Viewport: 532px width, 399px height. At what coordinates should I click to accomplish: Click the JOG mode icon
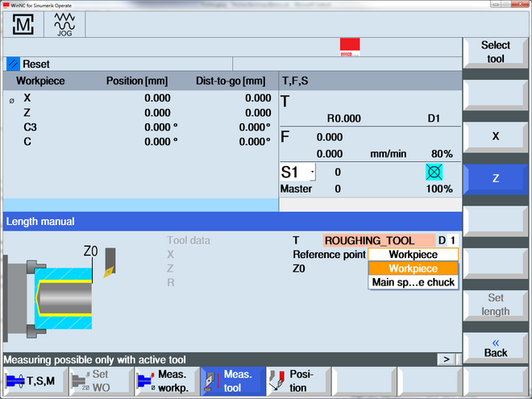click(x=63, y=25)
